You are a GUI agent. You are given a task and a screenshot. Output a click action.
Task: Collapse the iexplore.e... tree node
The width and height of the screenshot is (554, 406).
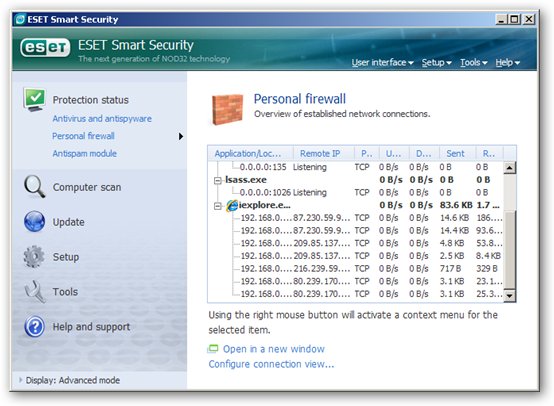pos(218,206)
